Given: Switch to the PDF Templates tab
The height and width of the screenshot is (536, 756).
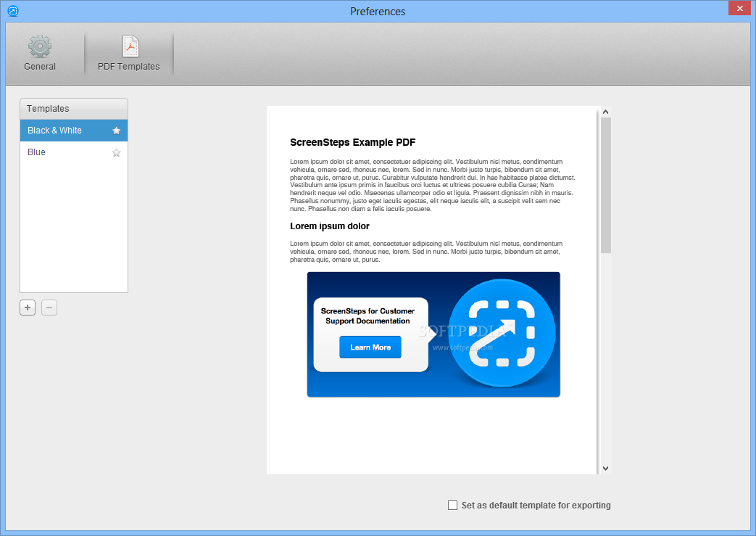Looking at the screenshot, I should (x=129, y=53).
